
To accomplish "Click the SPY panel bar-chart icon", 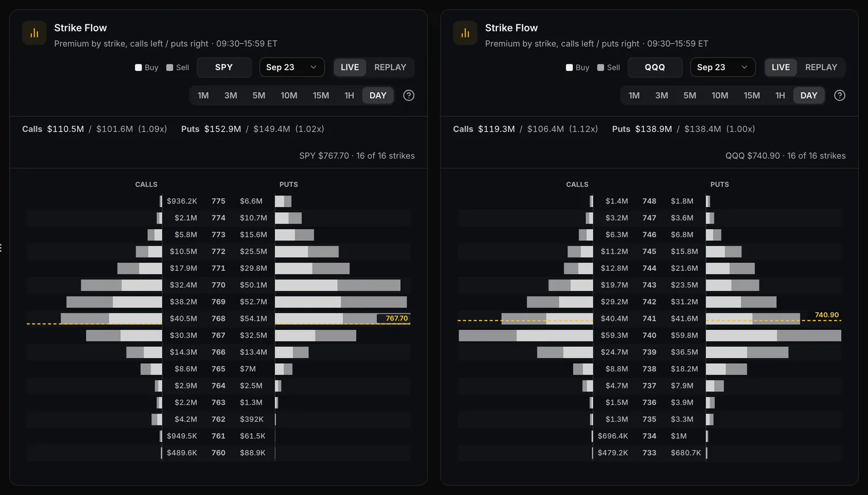I will coord(34,33).
